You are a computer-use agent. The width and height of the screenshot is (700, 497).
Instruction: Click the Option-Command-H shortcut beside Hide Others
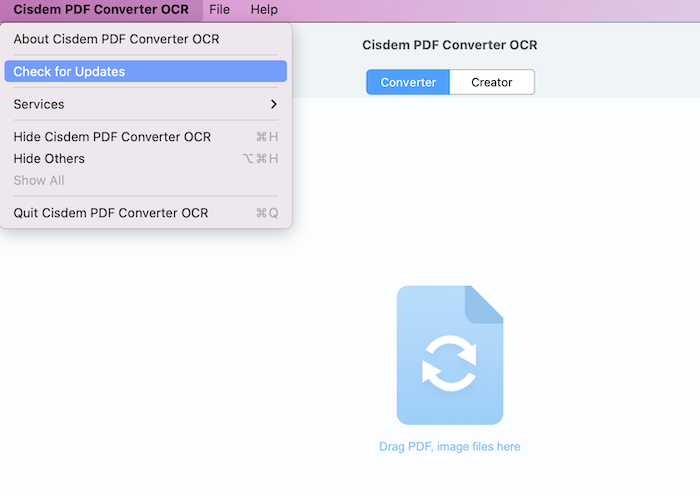(261, 159)
